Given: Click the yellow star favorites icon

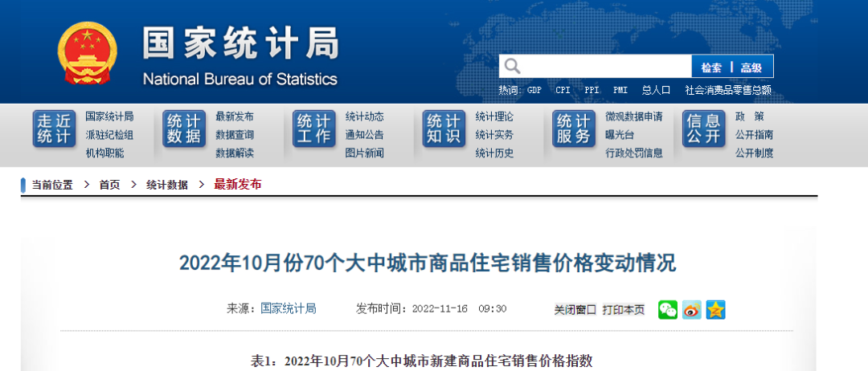Looking at the screenshot, I should coord(715,309).
